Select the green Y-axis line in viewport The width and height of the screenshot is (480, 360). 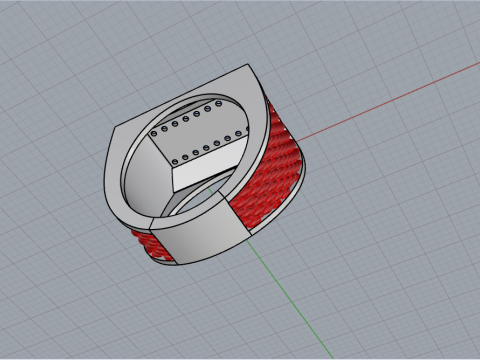click(289, 299)
